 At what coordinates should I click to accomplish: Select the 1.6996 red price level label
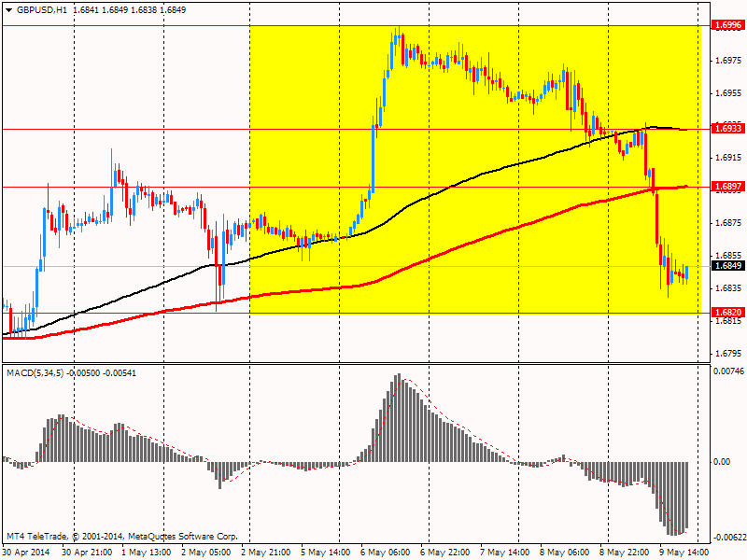pyautogui.click(x=728, y=25)
